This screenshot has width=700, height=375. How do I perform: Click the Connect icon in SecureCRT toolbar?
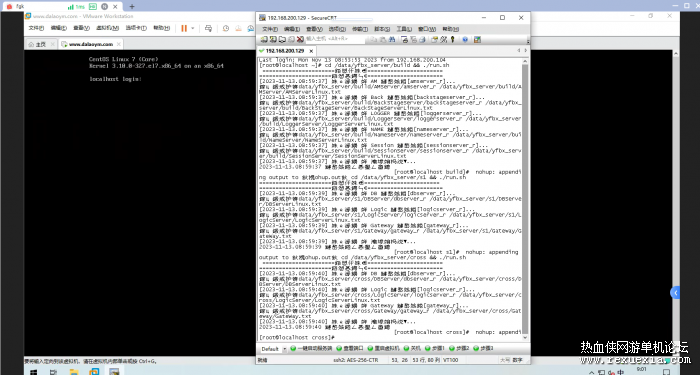pyautogui.click(x=264, y=39)
